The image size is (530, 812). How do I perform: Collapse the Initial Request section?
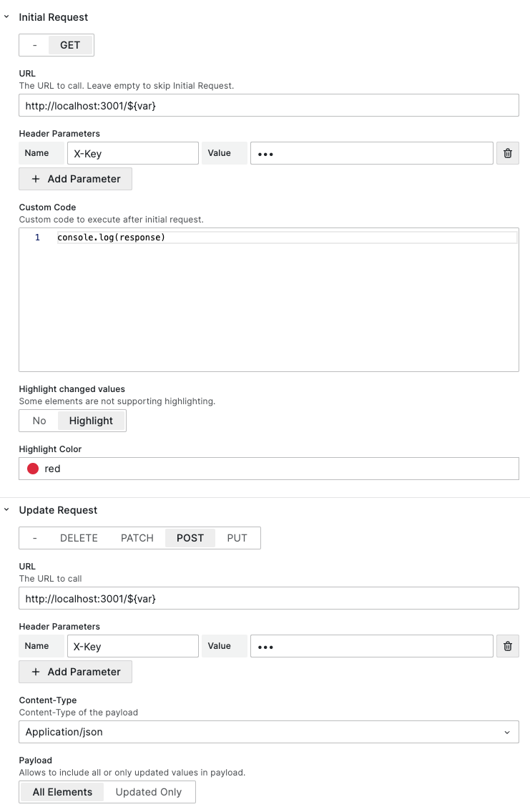pyautogui.click(x=7, y=16)
